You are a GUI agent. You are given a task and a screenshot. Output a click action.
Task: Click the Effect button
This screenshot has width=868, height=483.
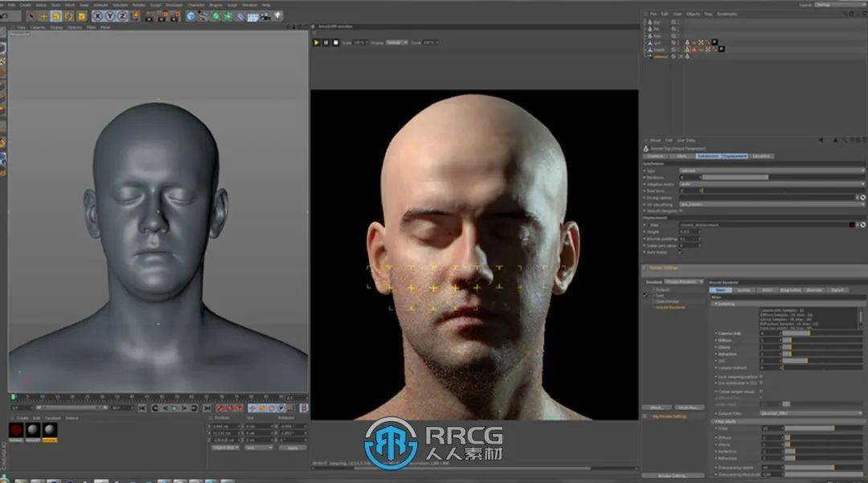656,407
